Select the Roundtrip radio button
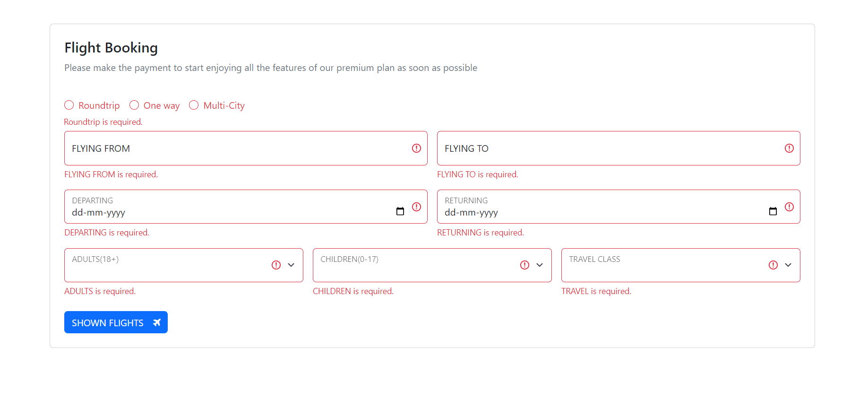Viewport: 868px width, 408px height. [69, 105]
